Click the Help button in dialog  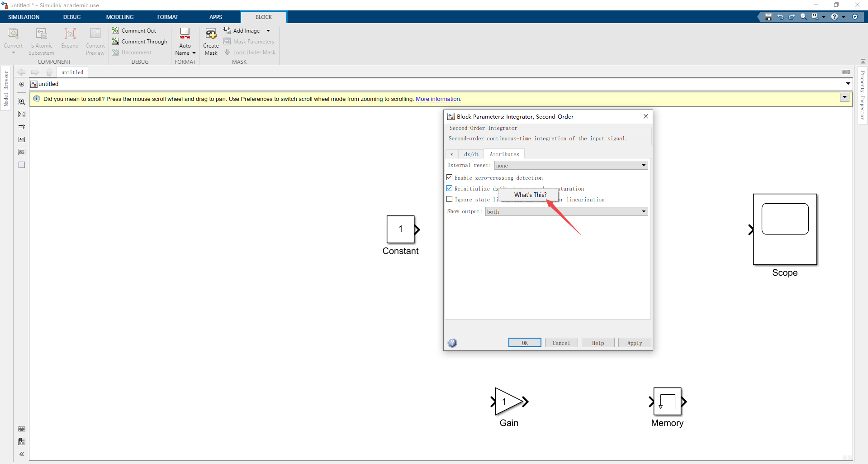pos(598,343)
